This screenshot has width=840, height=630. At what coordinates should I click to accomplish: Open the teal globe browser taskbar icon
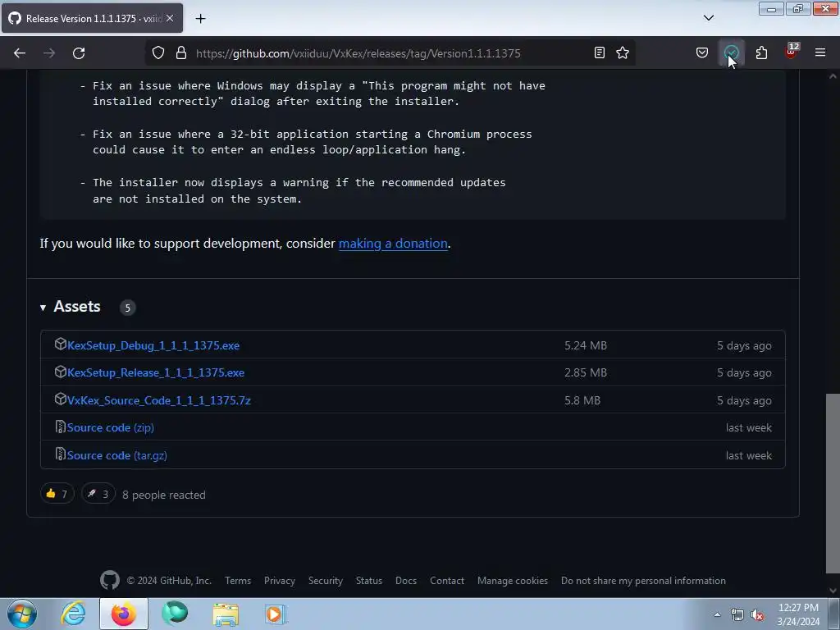[x=175, y=614]
